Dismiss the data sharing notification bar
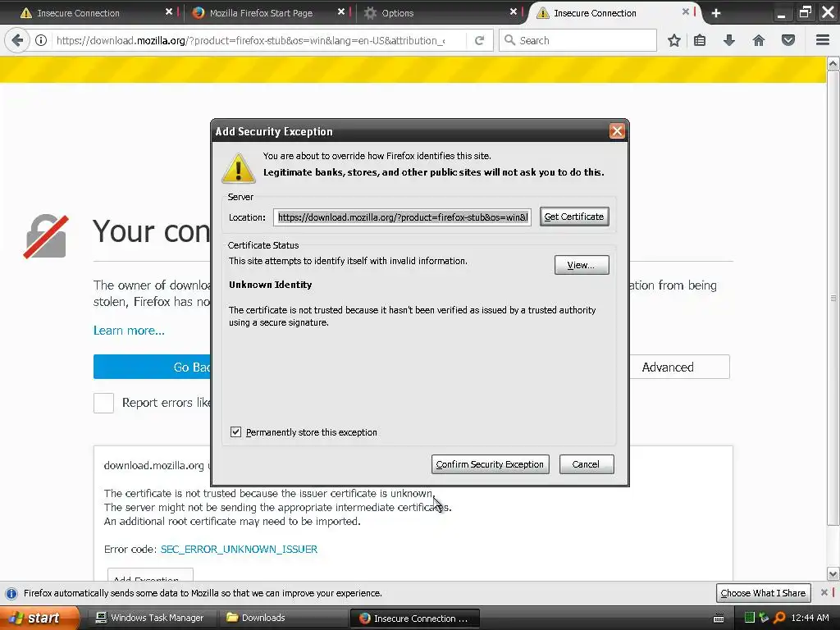The height and width of the screenshot is (630, 840). pyautogui.click(x=824, y=592)
